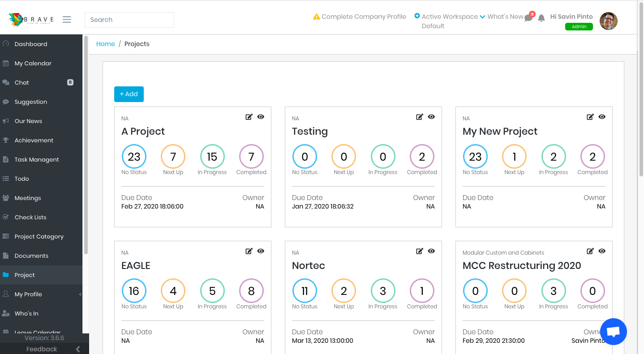Click the Suggestion icon in sidebar

tap(6, 102)
